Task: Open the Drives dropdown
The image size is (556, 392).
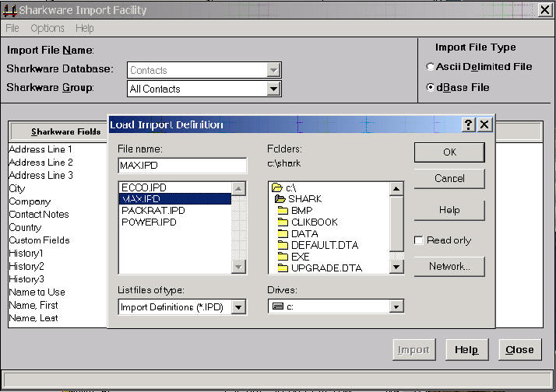Action: [x=396, y=306]
